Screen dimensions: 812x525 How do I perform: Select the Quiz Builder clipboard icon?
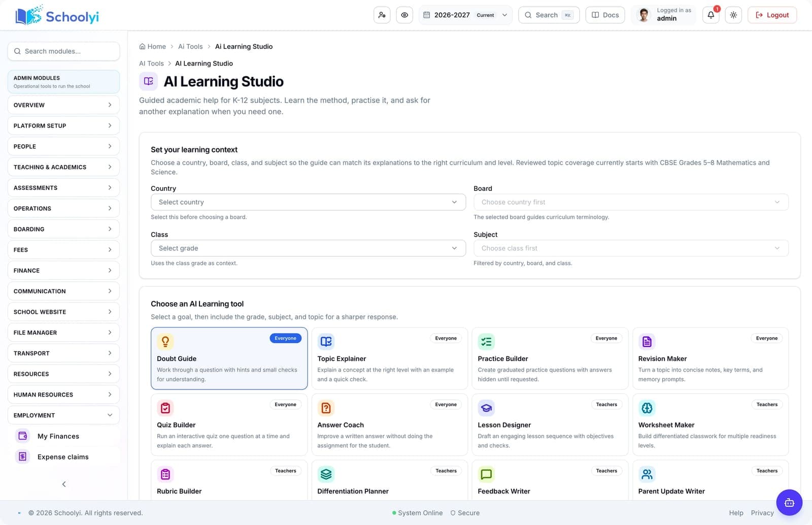pyautogui.click(x=165, y=408)
